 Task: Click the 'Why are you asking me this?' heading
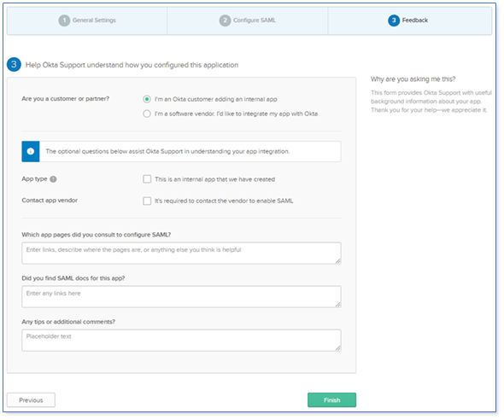pos(413,79)
